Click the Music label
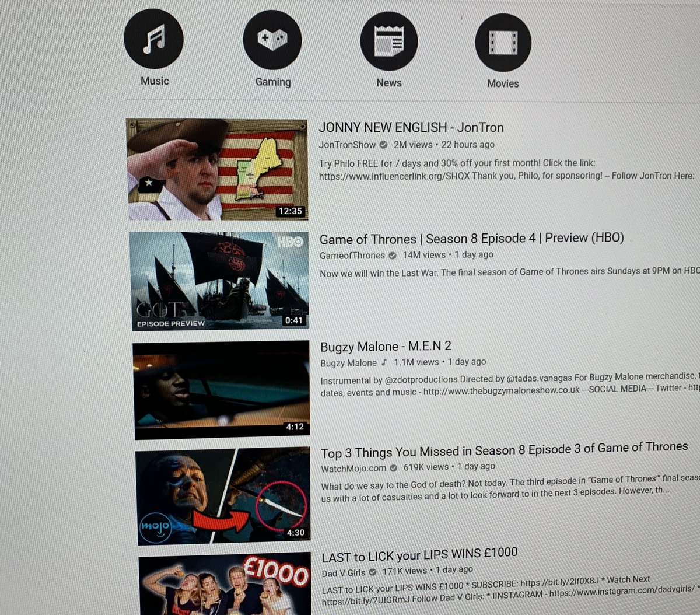Image resolution: width=700 pixels, height=615 pixels. pos(155,81)
